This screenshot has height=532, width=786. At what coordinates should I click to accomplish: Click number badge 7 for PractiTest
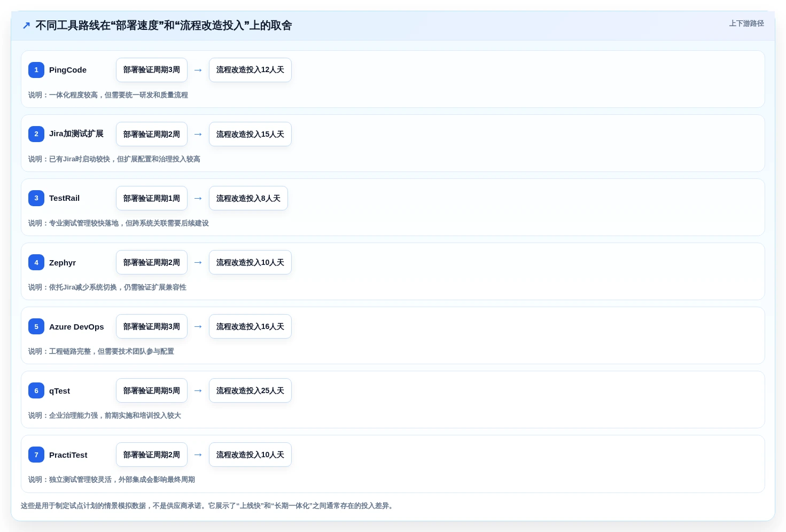point(36,455)
